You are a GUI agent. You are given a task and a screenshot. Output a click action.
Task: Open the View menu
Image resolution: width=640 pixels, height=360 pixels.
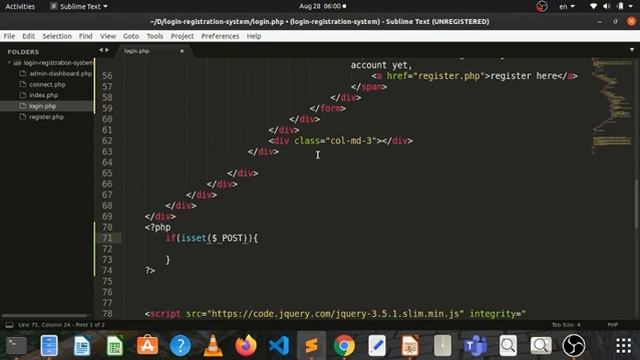[x=108, y=36]
